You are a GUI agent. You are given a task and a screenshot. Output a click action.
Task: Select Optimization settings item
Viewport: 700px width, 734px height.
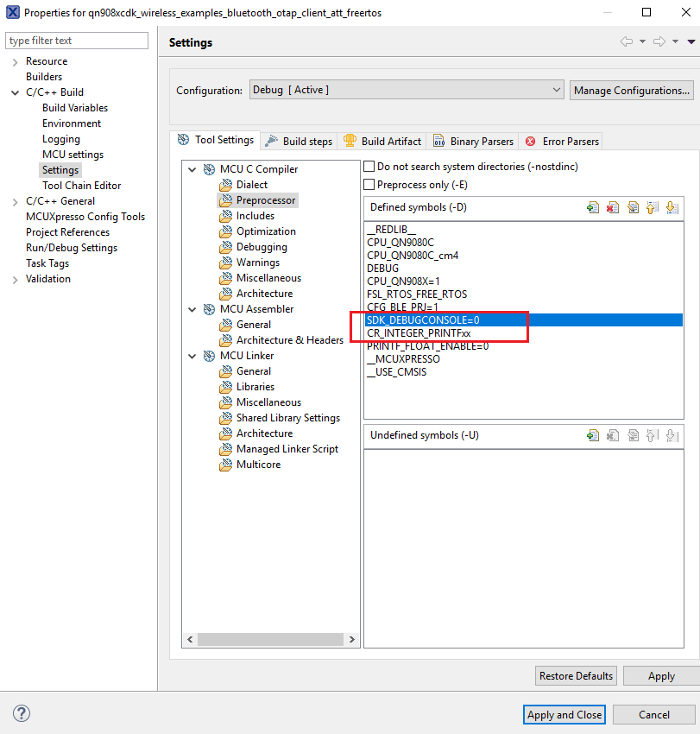[266, 231]
